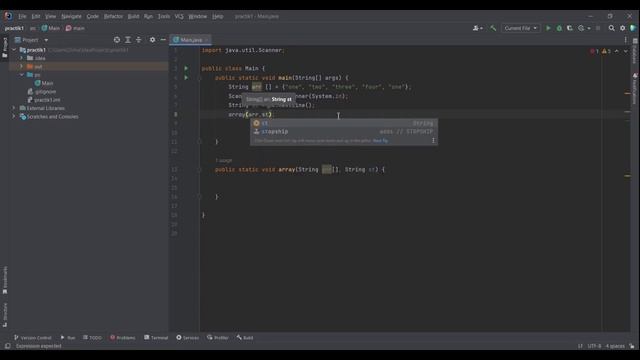This screenshot has height=360, width=640.
Task: Start debugging with the green bug icon
Action: point(559,28)
